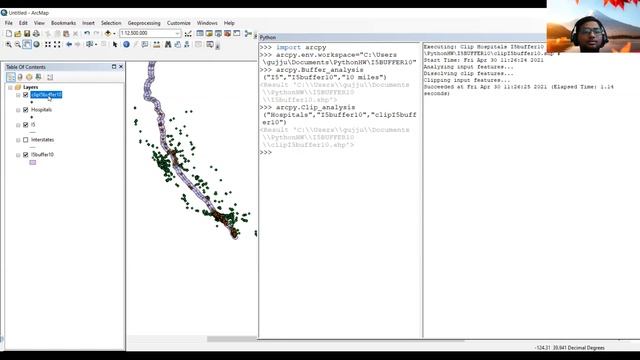This screenshot has height=360, width=640.
Task: Undo the last action
Action: (x=87, y=33)
